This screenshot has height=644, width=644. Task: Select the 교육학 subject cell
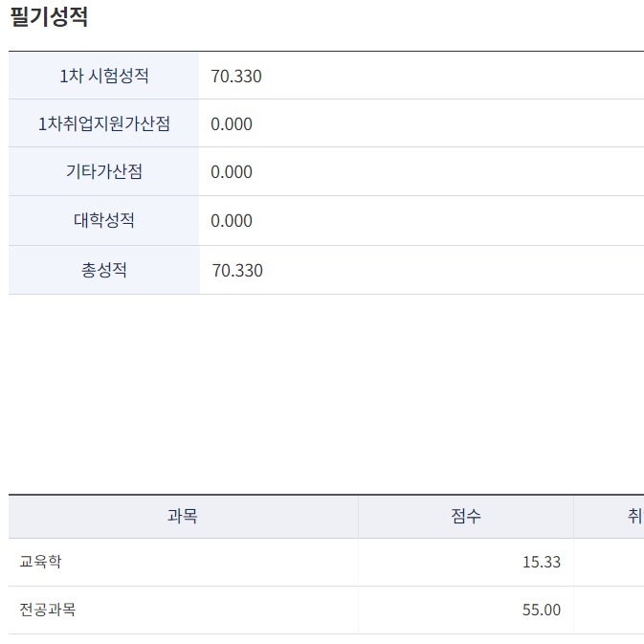tap(40, 562)
